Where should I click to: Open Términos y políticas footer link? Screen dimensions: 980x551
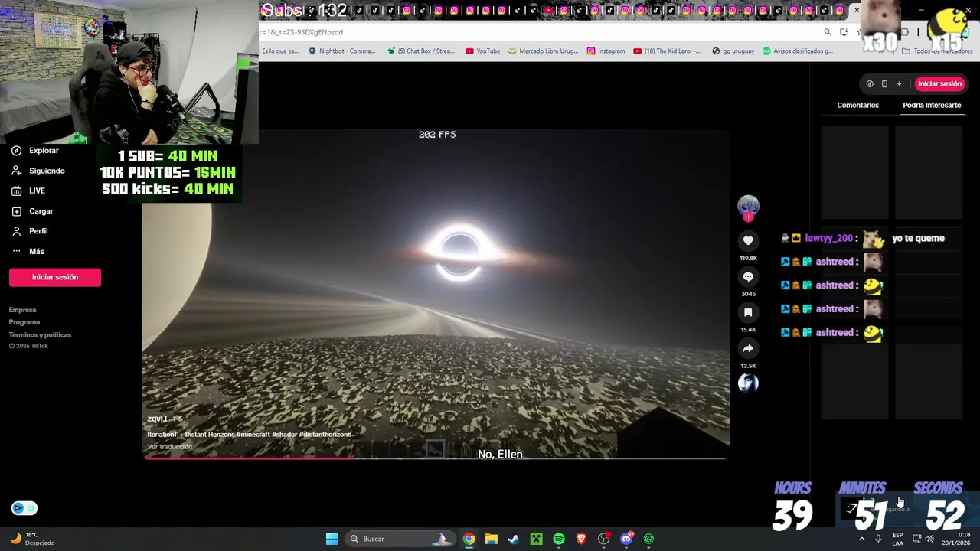(x=40, y=334)
